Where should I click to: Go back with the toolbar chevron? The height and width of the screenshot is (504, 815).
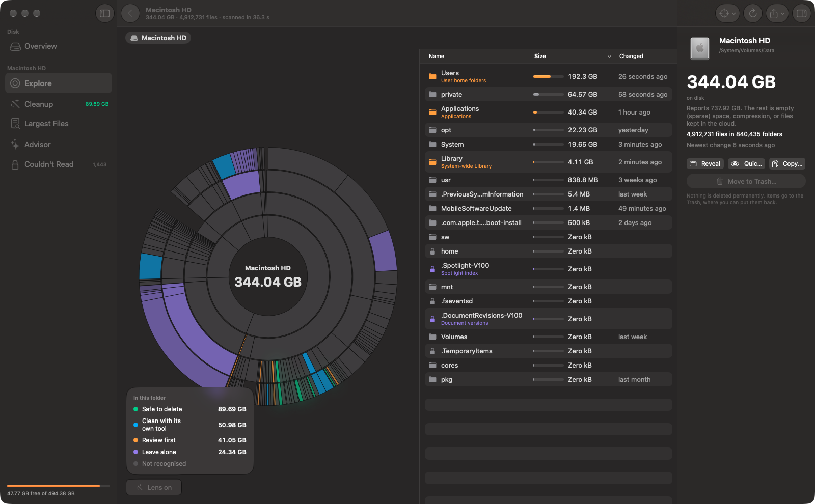click(x=130, y=14)
